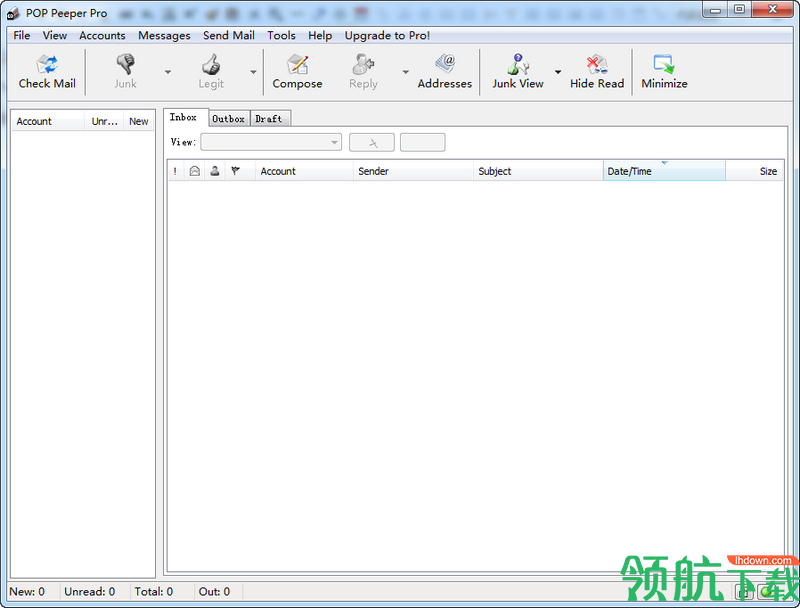Click the Unr... column header
Screen dimensions: 800x608
tap(104, 121)
